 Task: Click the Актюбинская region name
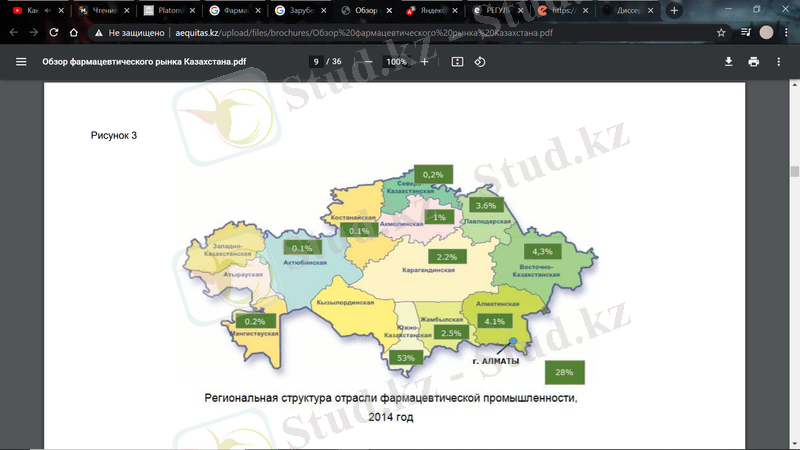(305, 262)
